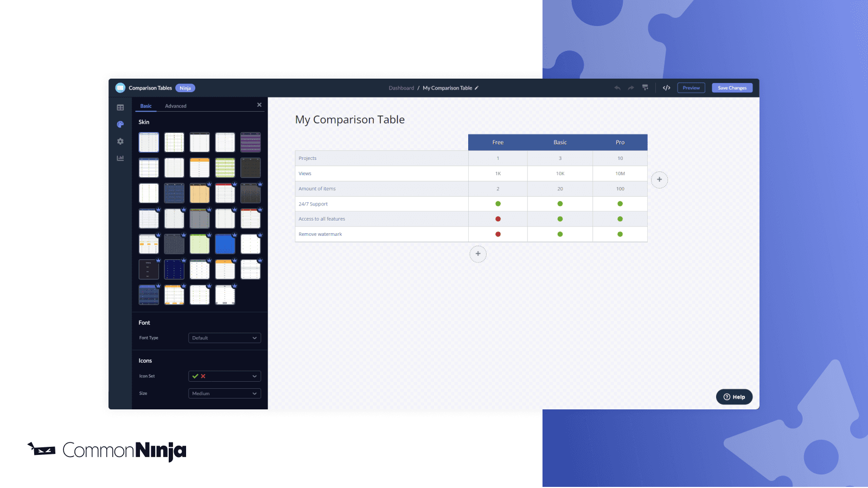Image resolution: width=868 pixels, height=488 pixels.
Task: Click the paint roller icon
Action: (x=645, y=87)
